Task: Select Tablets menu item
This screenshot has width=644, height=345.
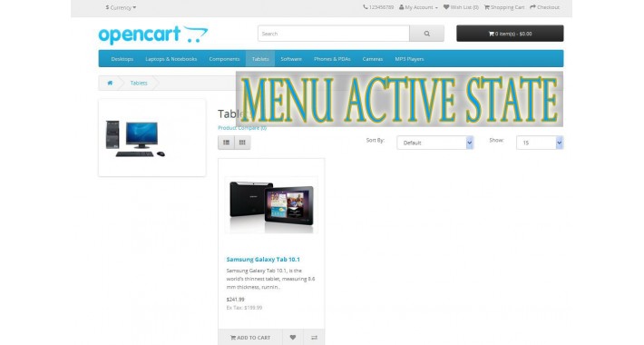Action: 260,59
